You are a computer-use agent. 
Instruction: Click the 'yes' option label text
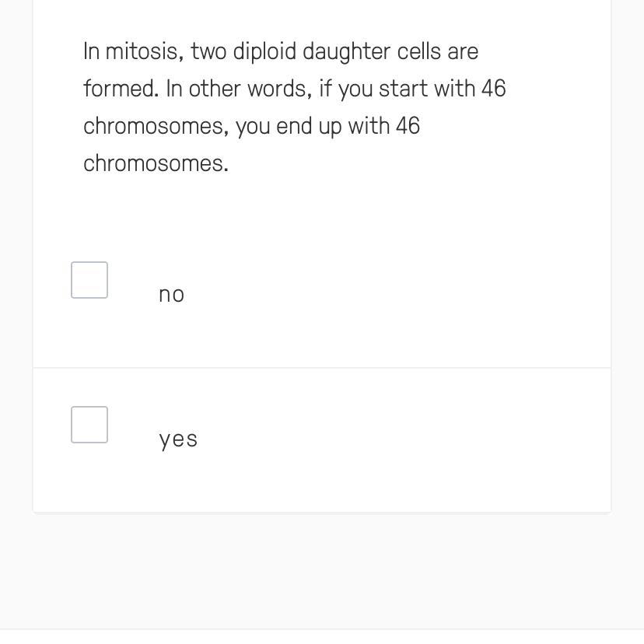pyautogui.click(x=178, y=439)
